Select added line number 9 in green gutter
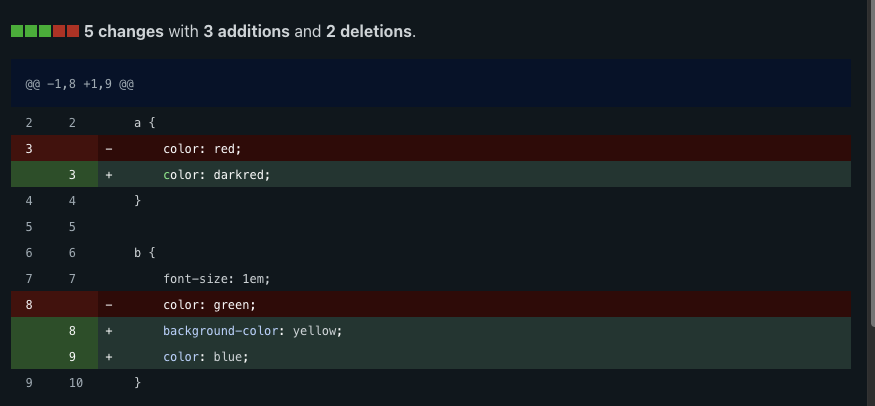The height and width of the screenshot is (406, 875). coord(73,356)
